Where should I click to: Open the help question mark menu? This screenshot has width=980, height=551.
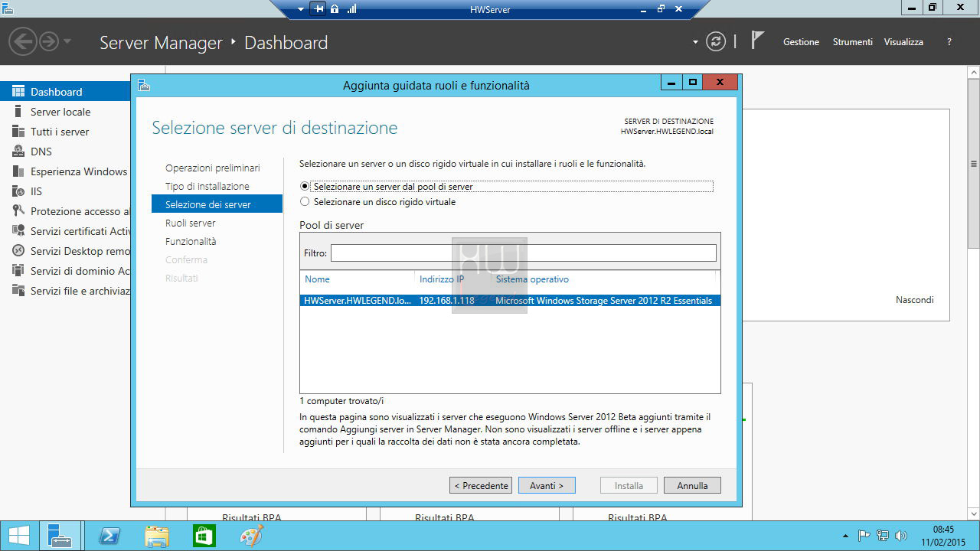(949, 42)
